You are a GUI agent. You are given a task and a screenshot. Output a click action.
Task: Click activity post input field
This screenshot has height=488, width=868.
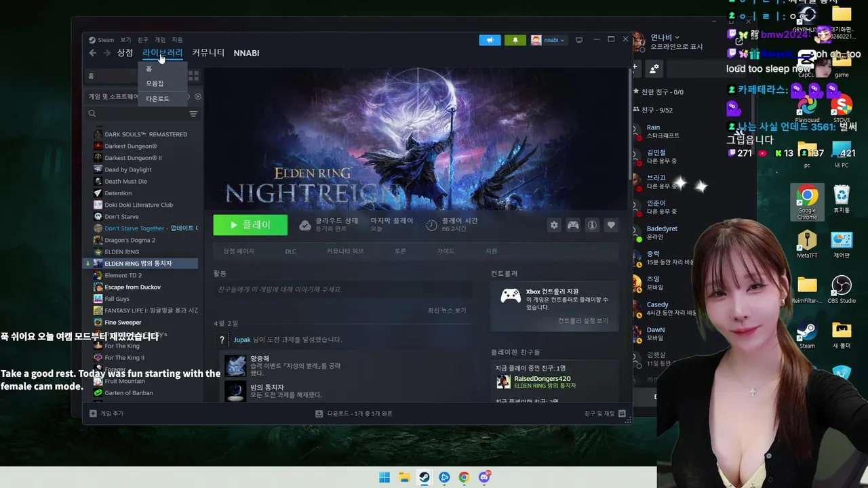342,289
